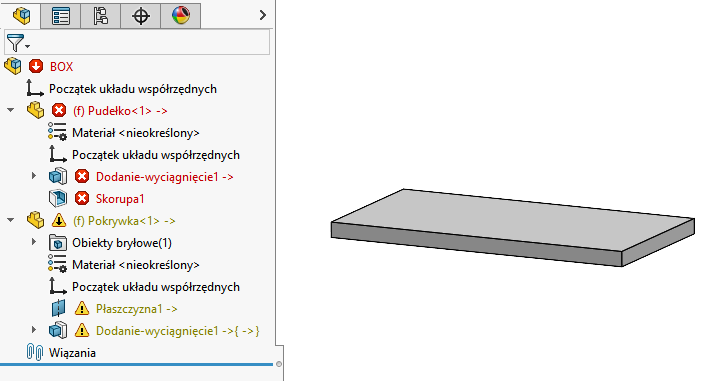Screen dimensions: 723x381
Task: Open the DisplayManager color sphere tab
Action: (181, 16)
